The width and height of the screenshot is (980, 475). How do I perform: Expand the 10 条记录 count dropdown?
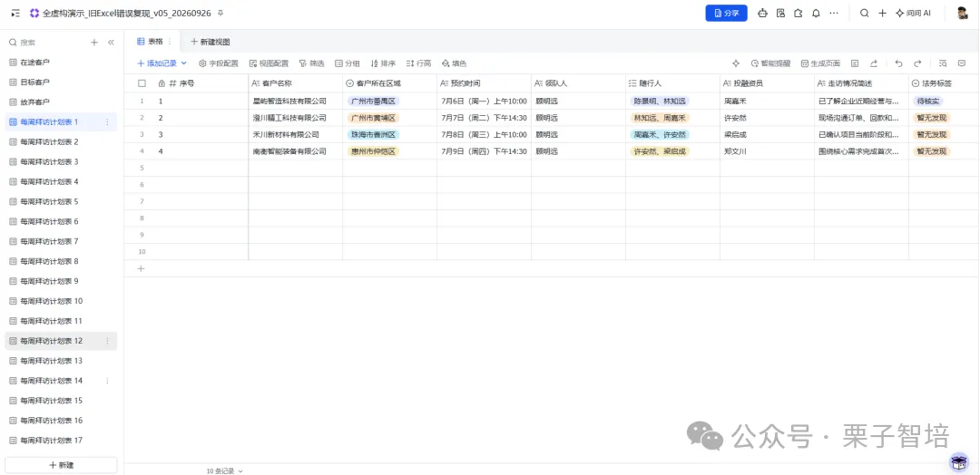pyautogui.click(x=224, y=470)
